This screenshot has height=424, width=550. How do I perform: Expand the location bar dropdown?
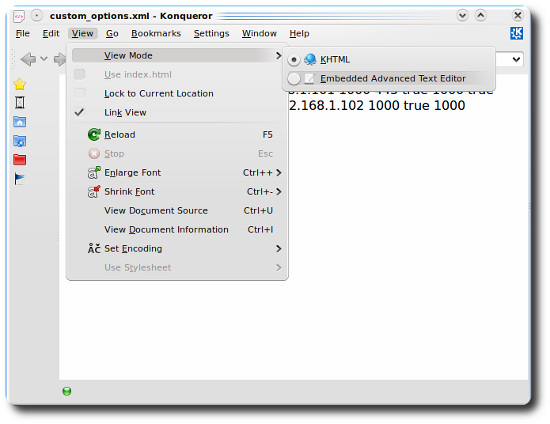pos(516,59)
